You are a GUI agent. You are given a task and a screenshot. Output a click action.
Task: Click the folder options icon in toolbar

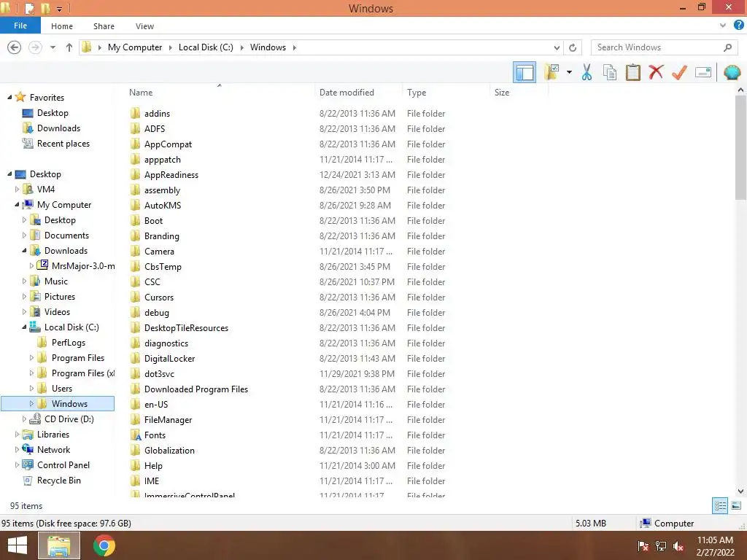[551, 72]
